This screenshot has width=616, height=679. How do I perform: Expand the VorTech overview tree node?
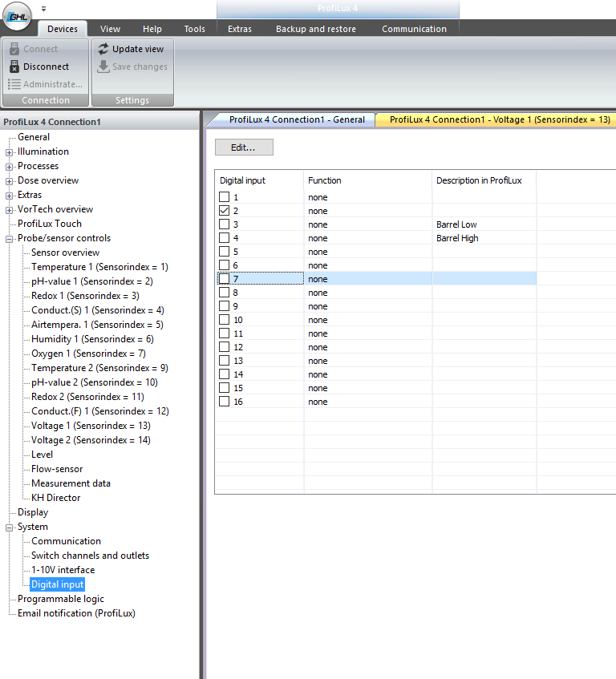9,210
